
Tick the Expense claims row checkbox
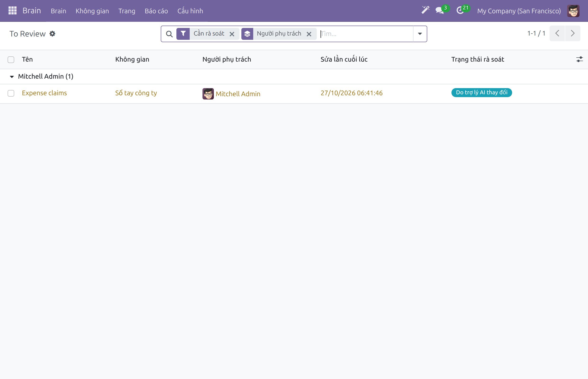[11, 93]
